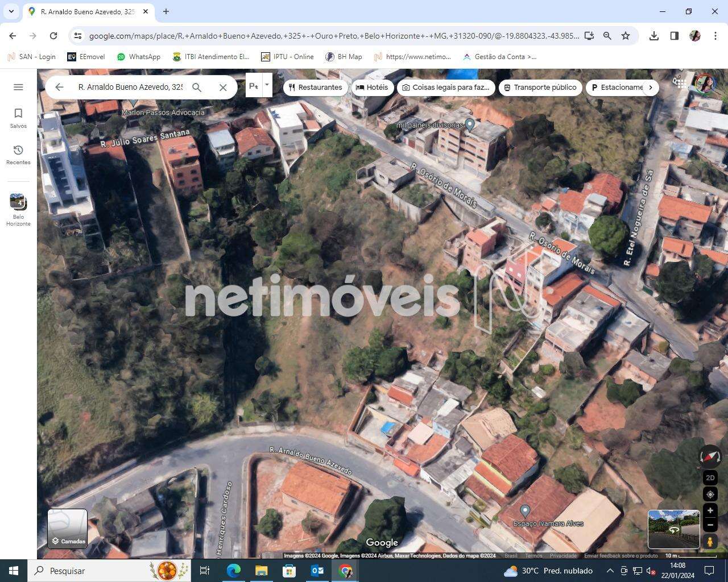Toggle 2D view mode
This screenshot has height=582, width=728.
(710, 477)
